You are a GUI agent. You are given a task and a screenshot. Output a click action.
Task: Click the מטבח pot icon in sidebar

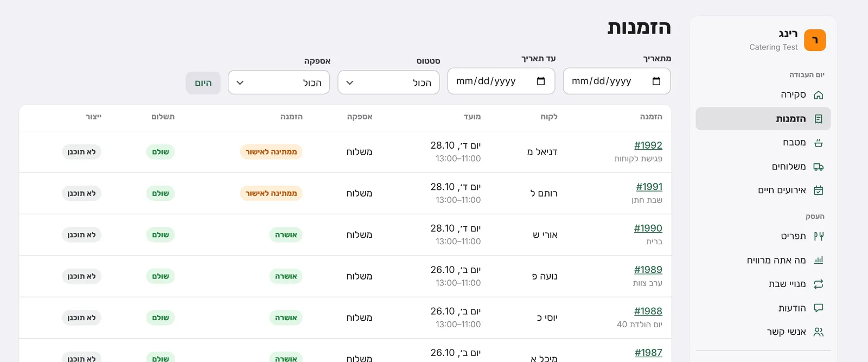[819, 143]
